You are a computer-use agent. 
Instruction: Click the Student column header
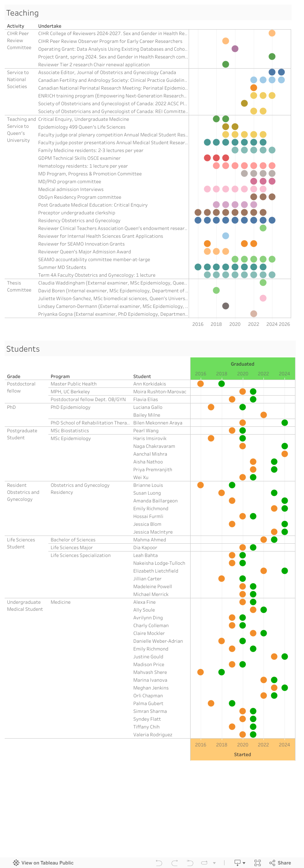[142, 377]
